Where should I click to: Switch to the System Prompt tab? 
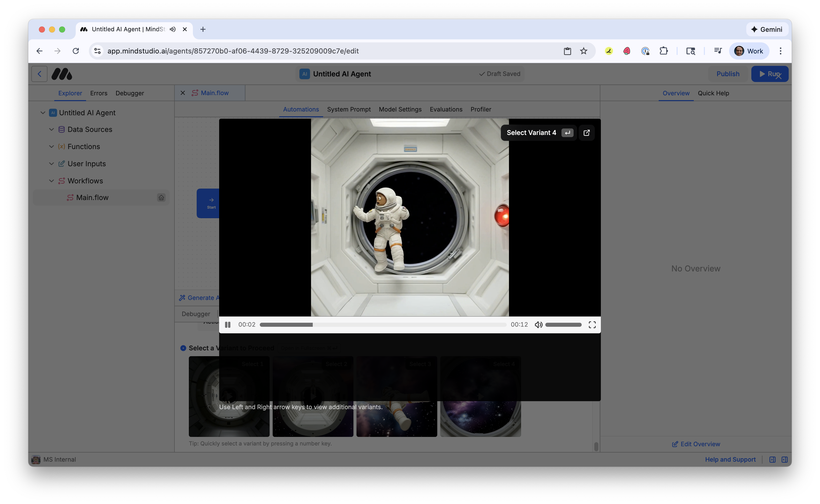coord(349,109)
